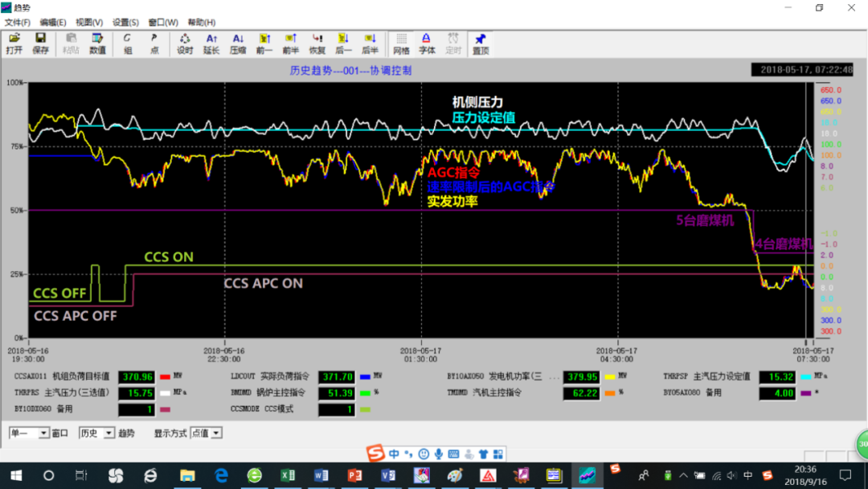Change trend font with 字体 icon
Screen dimensions: 868x489
pyautogui.click(x=427, y=43)
